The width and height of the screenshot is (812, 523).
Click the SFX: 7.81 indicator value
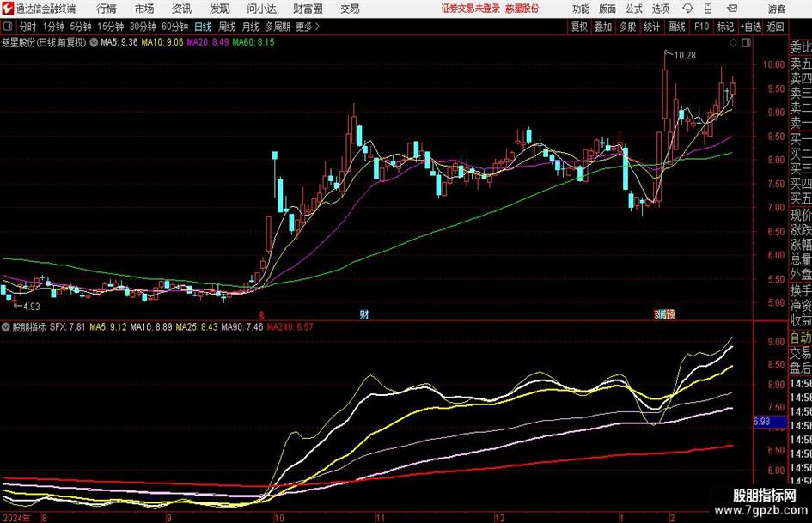point(67,326)
